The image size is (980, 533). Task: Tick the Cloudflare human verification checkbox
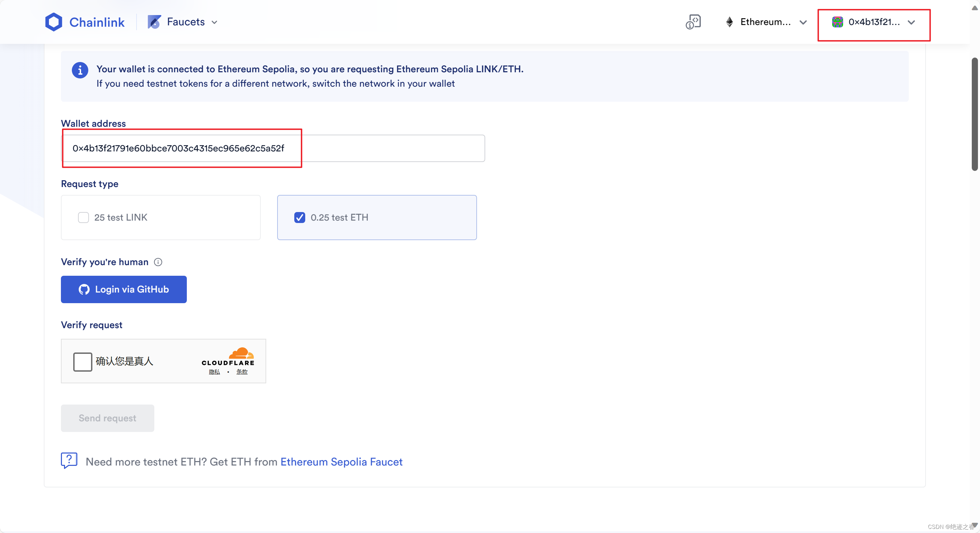82,361
